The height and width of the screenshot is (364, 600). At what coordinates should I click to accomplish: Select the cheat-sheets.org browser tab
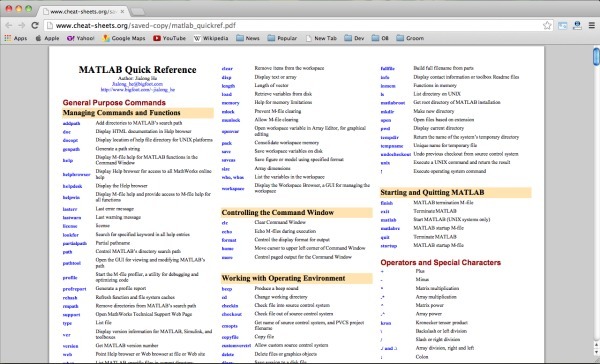pyautogui.click(x=83, y=11)
